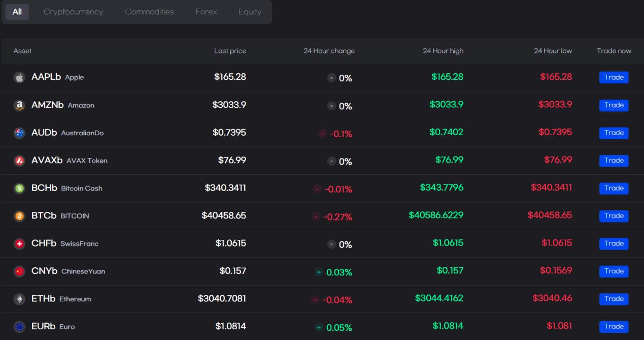Trade the ETHb Ethereum asset

point(614,299)
